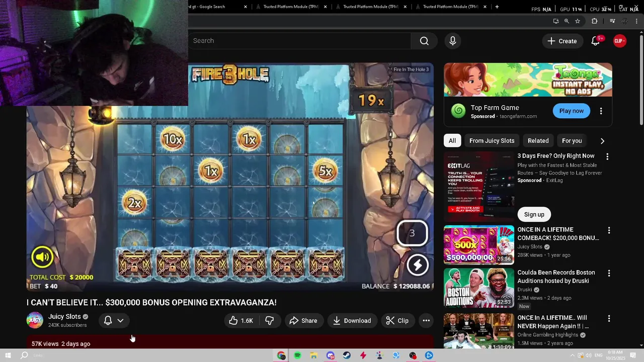Download the video
This screenshot has height=362, width=644.
[x=352, y=321]
